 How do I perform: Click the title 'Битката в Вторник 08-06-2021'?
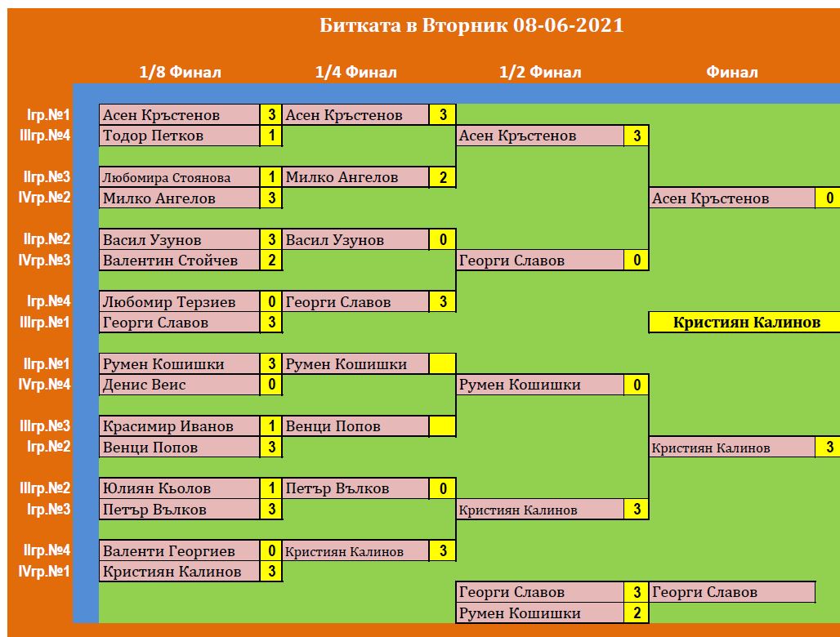pyautogui.click(x=471, y=25)
